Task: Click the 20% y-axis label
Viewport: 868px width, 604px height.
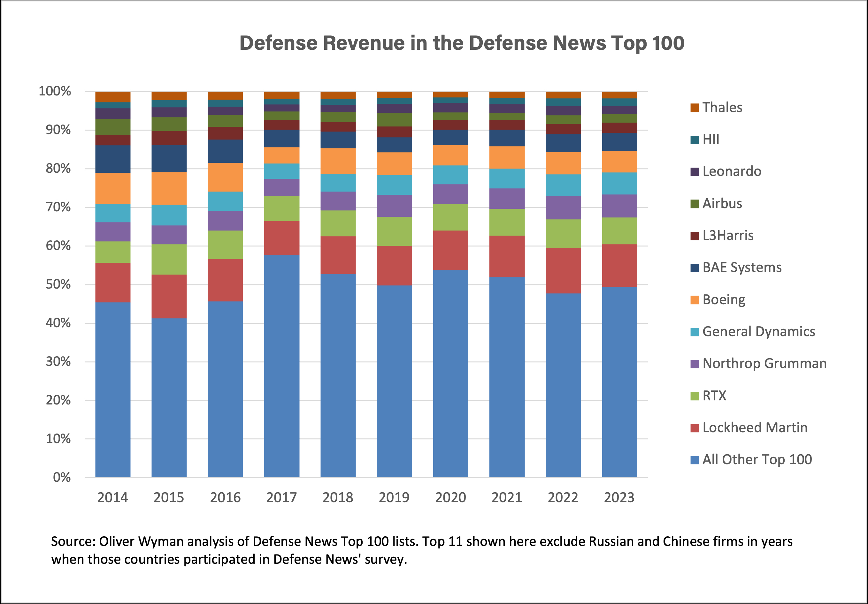Action: point(58,400)
